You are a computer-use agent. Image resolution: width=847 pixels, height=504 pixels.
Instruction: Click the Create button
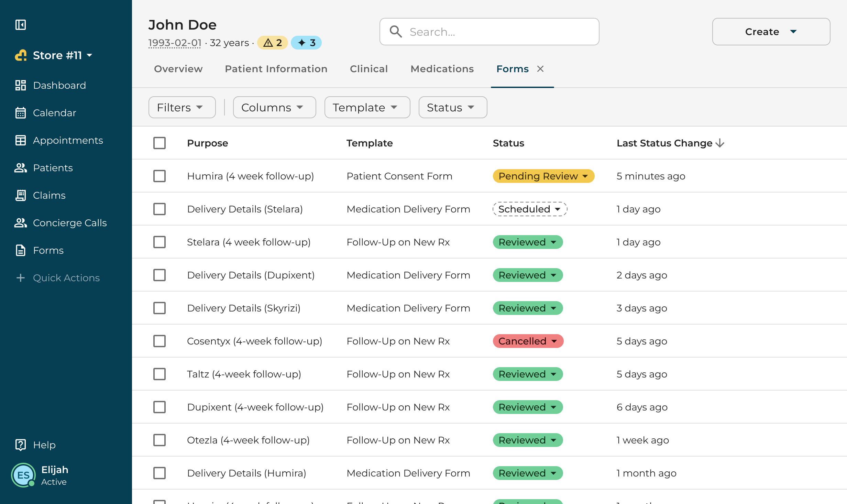(x=771, y=32)
